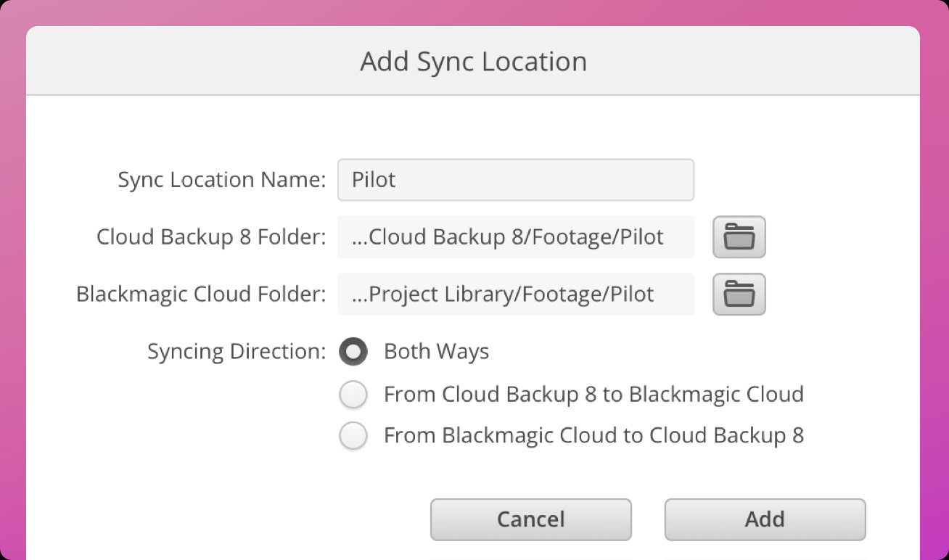Open the folder browser for Blackmagic Cloud Folder
The width and height of the screenshot is (949, 560).
(x=739, y=295)
